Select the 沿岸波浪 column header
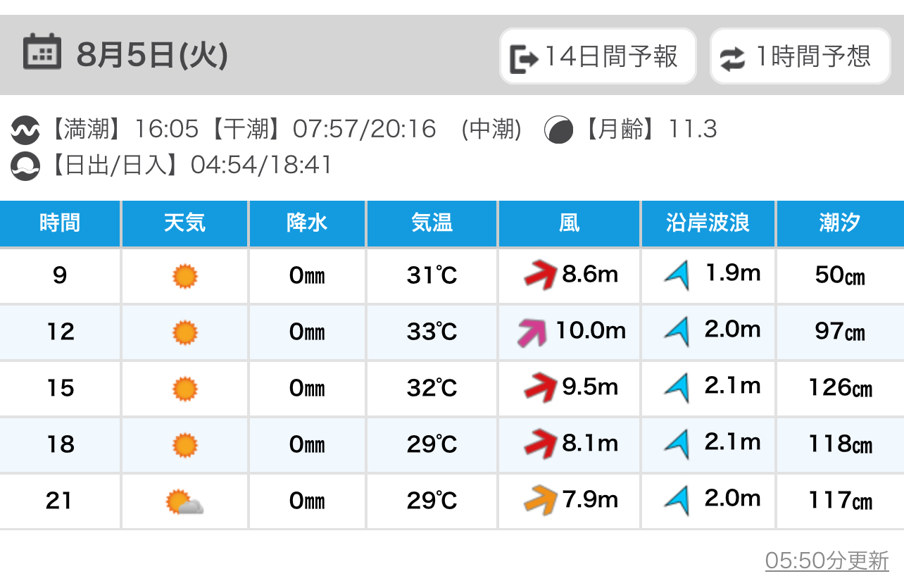The height and width of the screenshot is (588, 904). (x=708, y=223)
